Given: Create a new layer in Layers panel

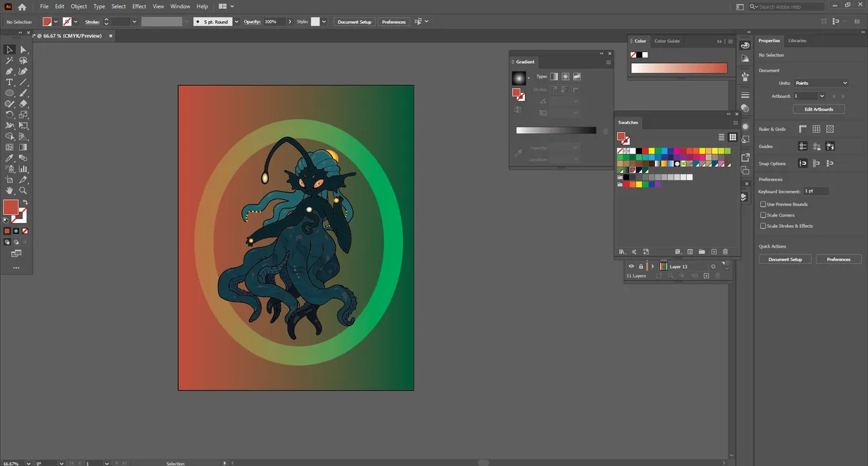Looking at the screenshot, I should [x=706, y=276].
